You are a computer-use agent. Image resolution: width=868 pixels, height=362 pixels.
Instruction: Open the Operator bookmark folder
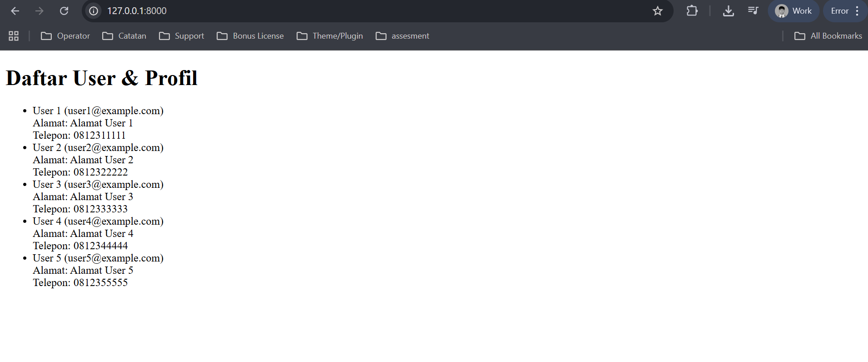coord(65,36)
